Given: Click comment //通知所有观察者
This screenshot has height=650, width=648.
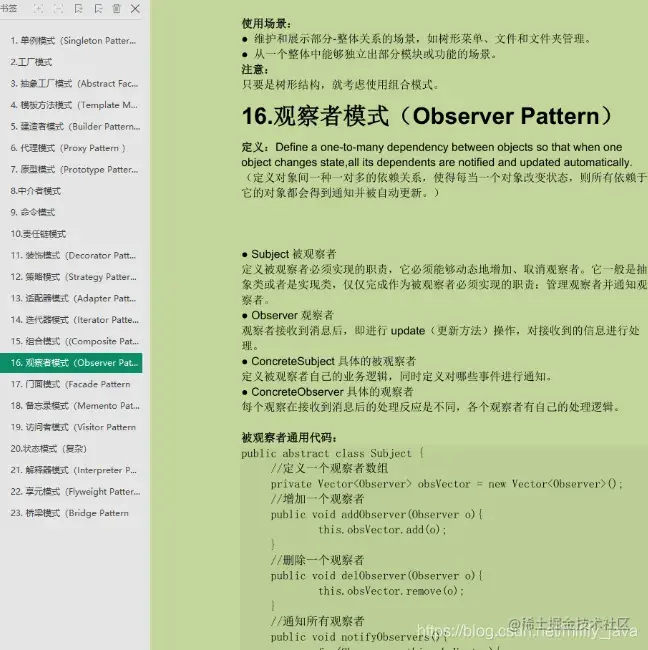Looking at the screenshot, I should click(x=318, y=621).
